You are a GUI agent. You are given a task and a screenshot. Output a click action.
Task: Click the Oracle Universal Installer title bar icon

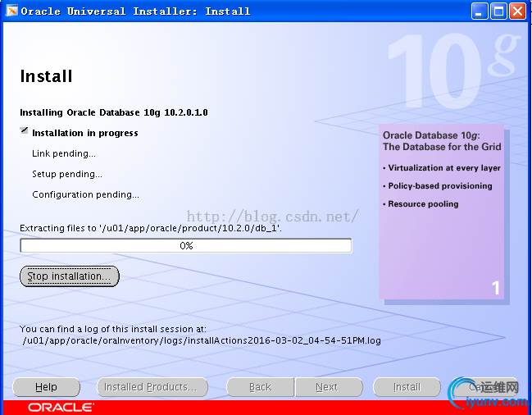pos(11,11)
